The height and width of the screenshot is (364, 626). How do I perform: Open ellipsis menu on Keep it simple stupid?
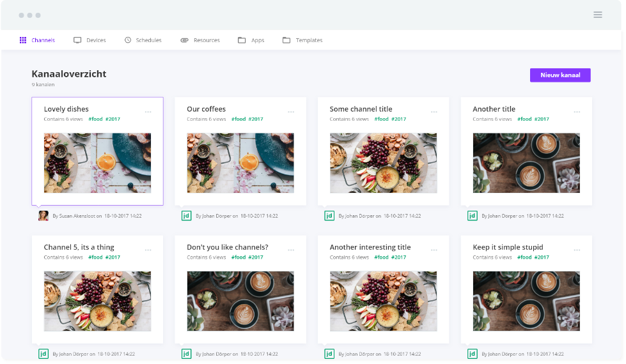[x=577, y=250]
